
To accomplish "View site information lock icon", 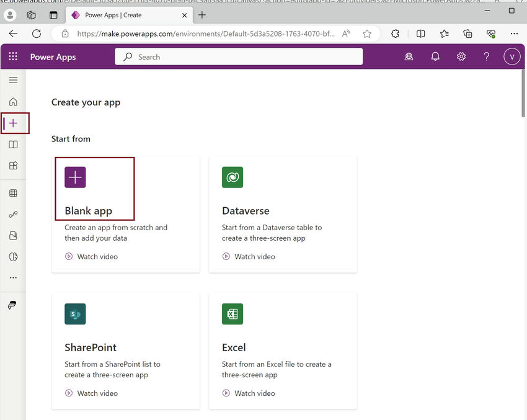I will (x=65, y=34).
